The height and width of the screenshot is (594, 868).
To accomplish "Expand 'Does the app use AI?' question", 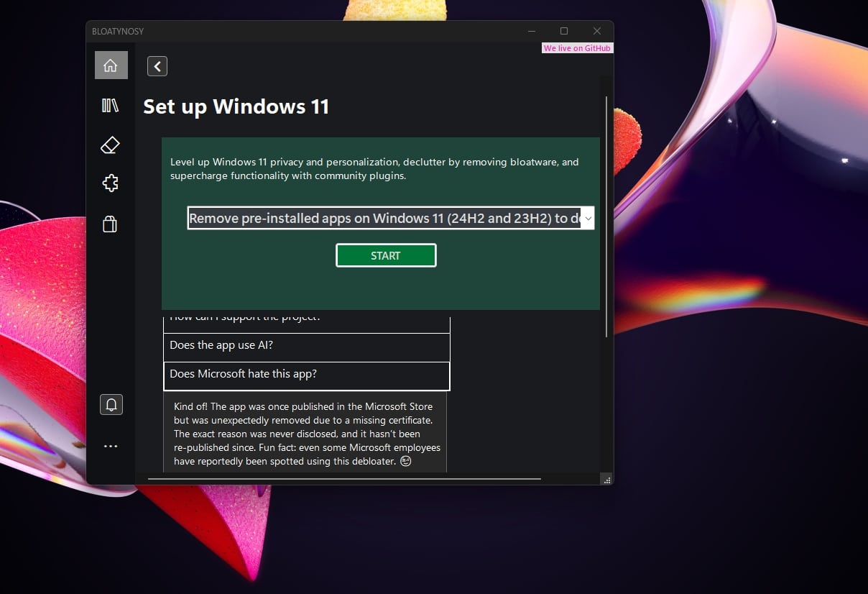I will (x=307, y=346).
